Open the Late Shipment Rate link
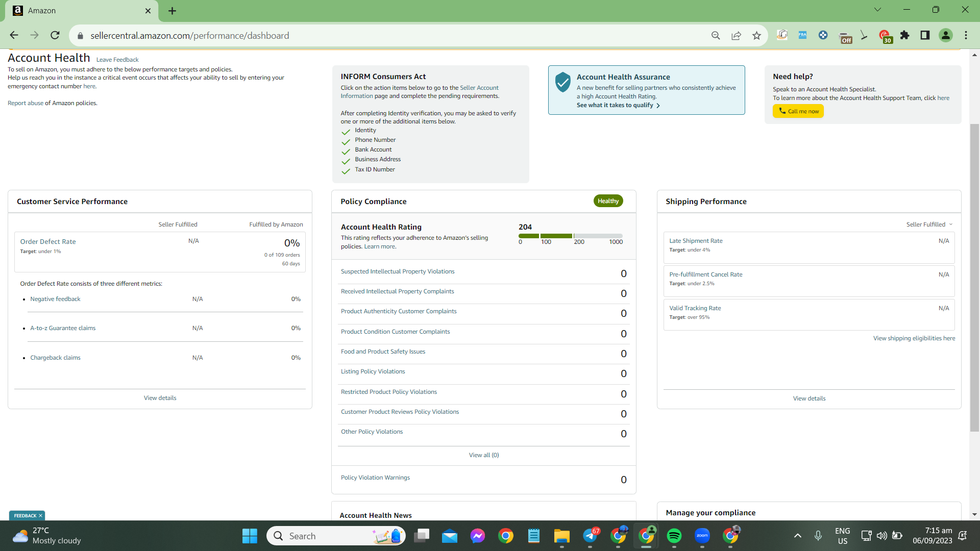The image size is (980, 551). (x=696, y=241)
